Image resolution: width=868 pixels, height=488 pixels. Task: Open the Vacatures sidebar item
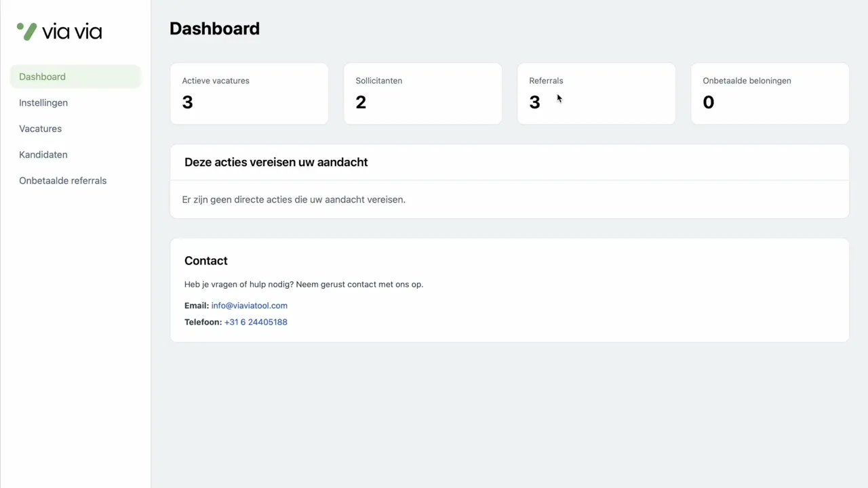(x=41, y=129)
